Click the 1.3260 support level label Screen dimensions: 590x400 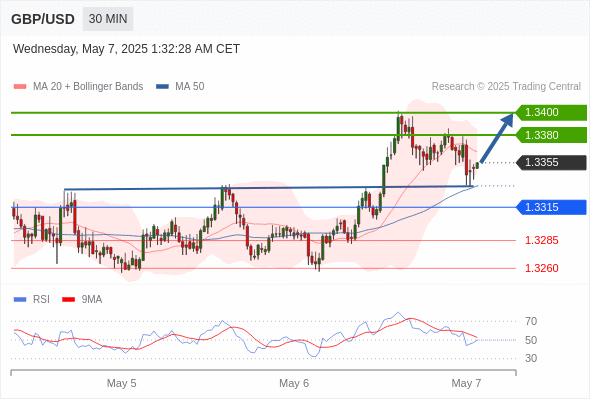coord(541,268)
